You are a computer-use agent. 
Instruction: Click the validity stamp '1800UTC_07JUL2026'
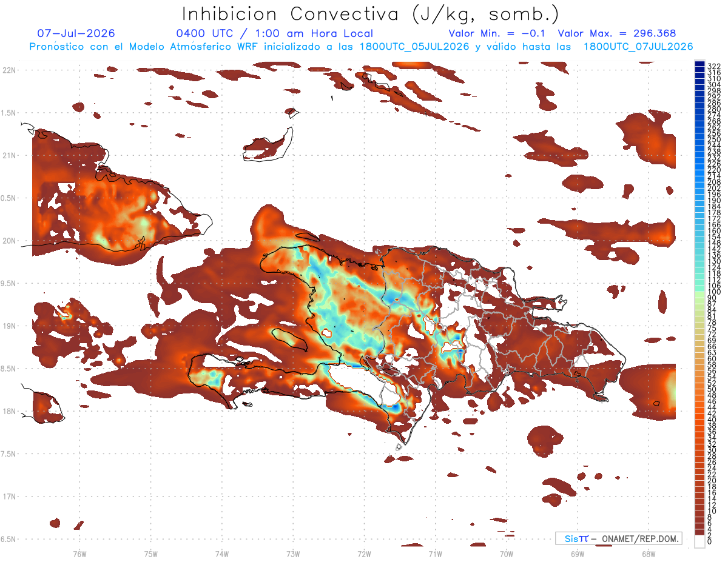(638, 47)
